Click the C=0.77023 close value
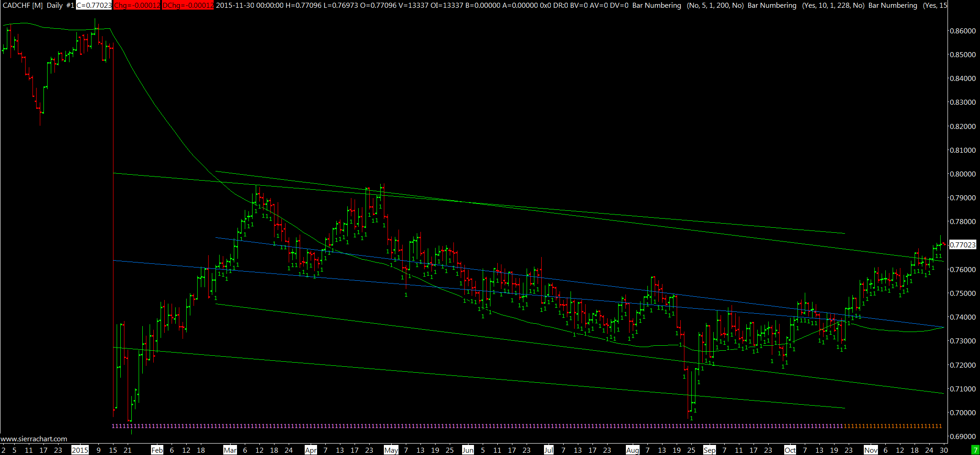This screenshot has width=980, height=455. point(94,5)
